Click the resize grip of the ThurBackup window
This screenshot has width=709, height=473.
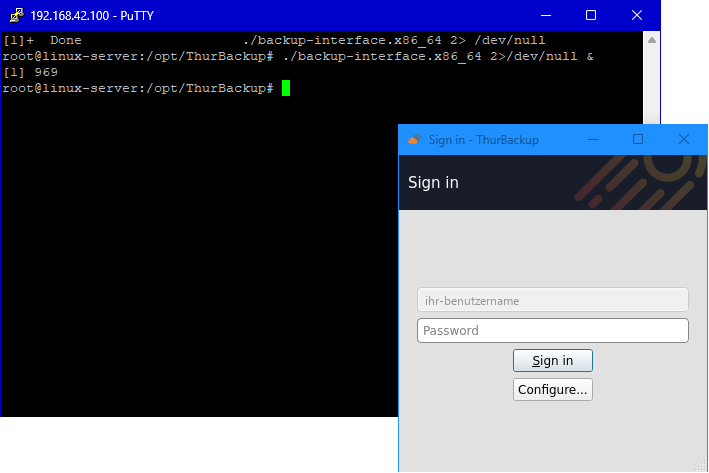(x=701, y=466)
